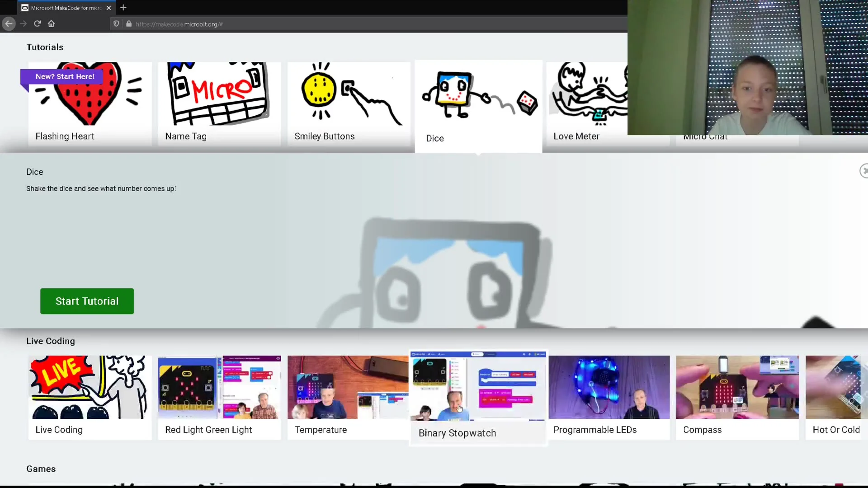Open the Flashing Heart tutorial card
868x488 pixels.
click(x=90, y=104)
